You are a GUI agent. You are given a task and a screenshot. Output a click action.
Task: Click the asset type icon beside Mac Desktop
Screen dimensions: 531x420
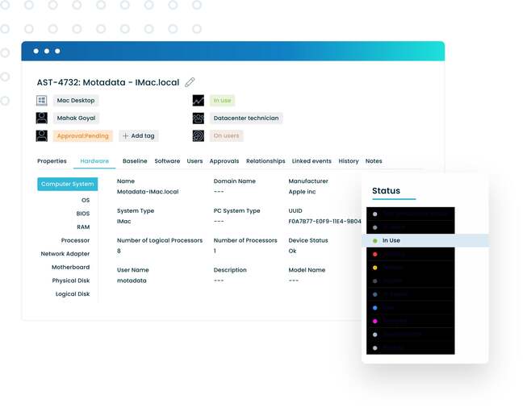[x=42, y=101]
